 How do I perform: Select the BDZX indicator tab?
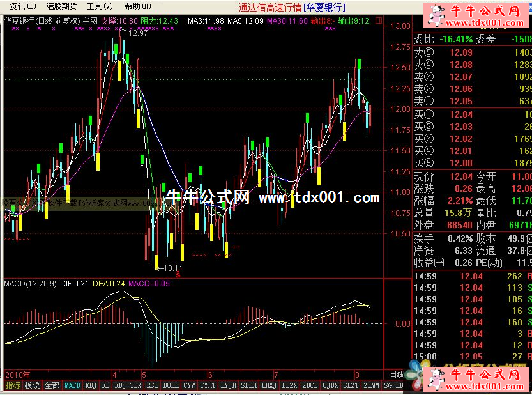click(x=289, y=385)
